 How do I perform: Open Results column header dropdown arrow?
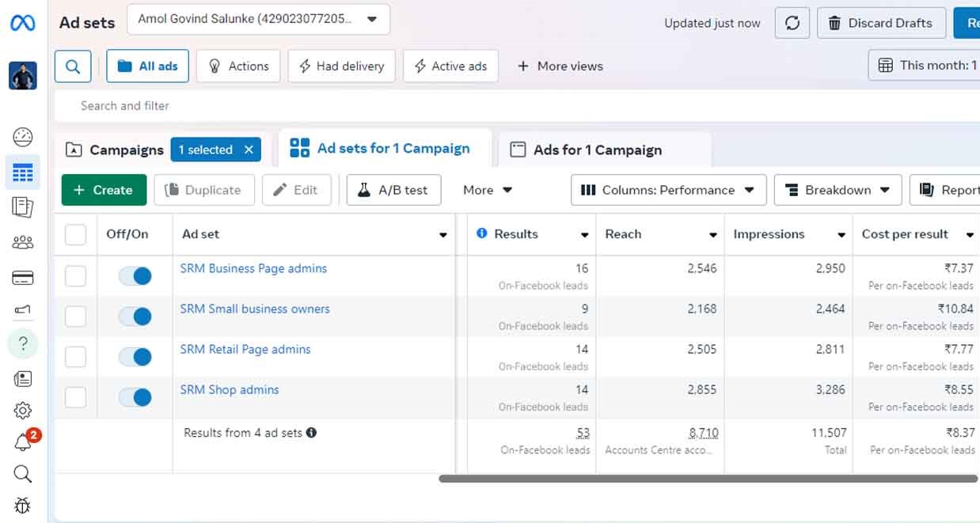tap(584, 235)
